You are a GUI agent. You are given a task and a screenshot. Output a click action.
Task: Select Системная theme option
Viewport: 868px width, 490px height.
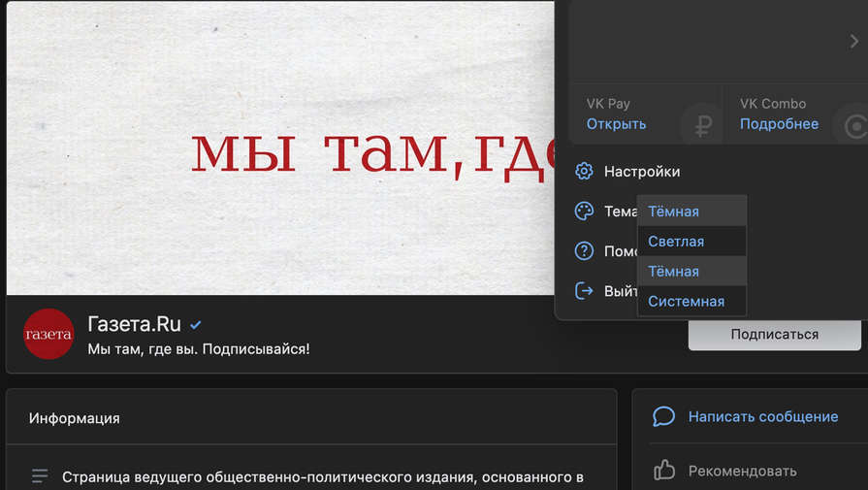(691, 301)
